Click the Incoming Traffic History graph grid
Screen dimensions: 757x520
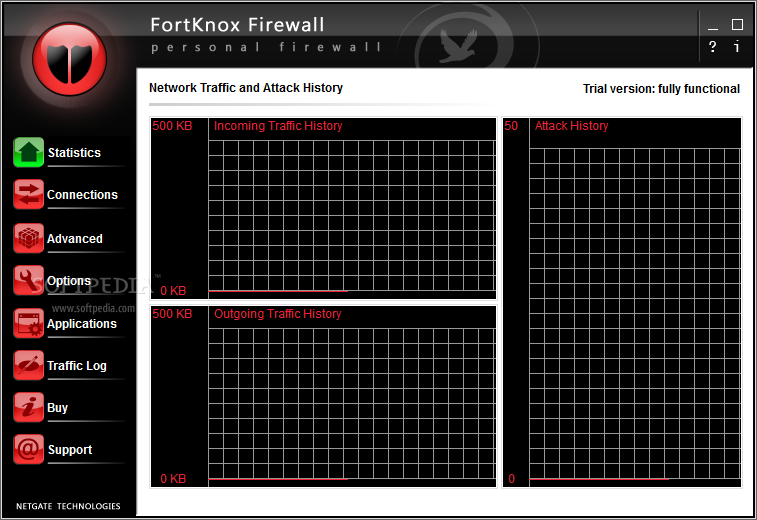point(352,215)
